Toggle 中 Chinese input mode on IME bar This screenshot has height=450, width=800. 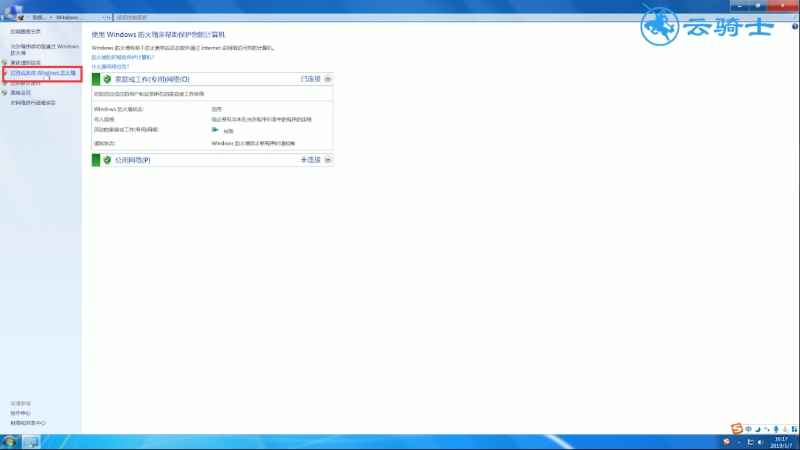point(748,430)
